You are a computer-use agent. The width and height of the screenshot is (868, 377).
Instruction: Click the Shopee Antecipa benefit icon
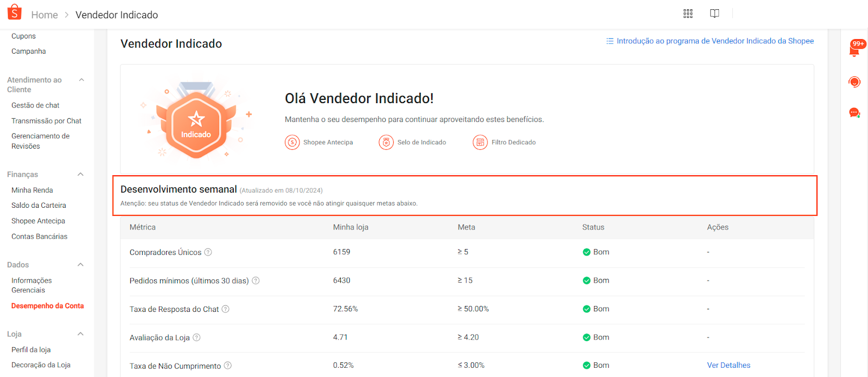coord(292,142)
